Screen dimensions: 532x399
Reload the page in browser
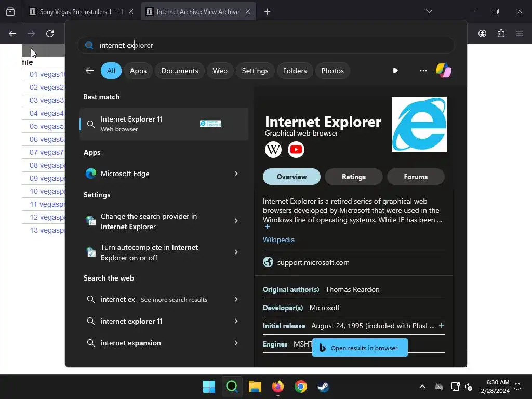coord(50,34)
